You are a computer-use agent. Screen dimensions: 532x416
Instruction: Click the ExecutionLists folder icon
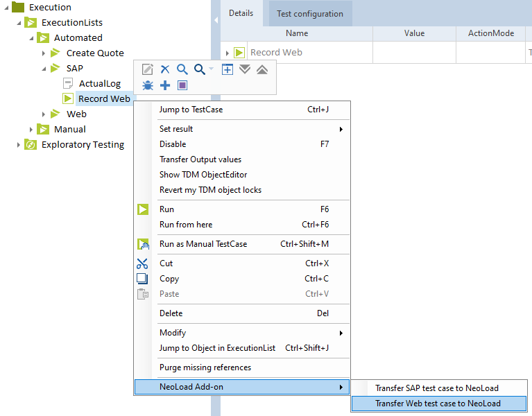pyautogui.click(x=31, y=22)
